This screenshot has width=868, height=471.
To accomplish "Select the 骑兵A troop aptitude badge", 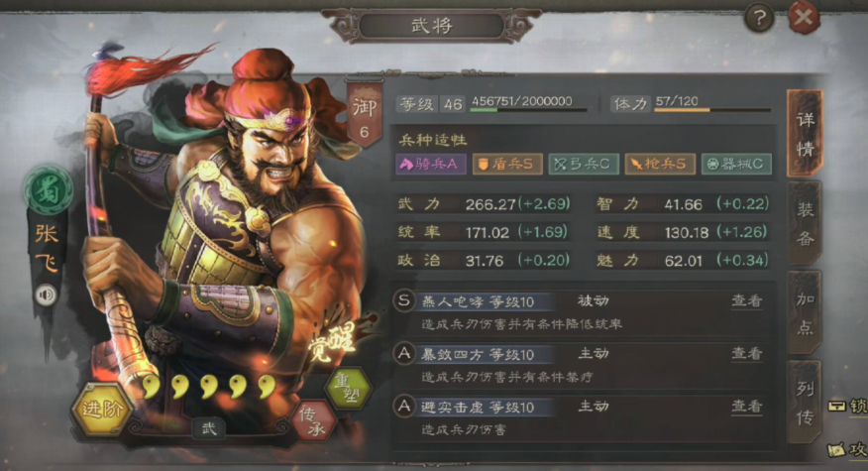I will [x=431, y=164].
